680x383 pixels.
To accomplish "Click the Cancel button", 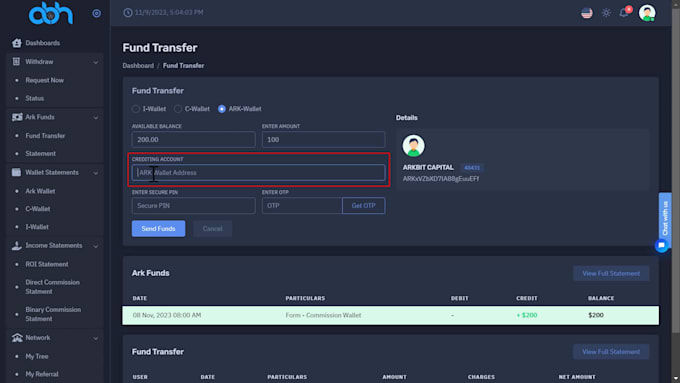I will 212,229.
